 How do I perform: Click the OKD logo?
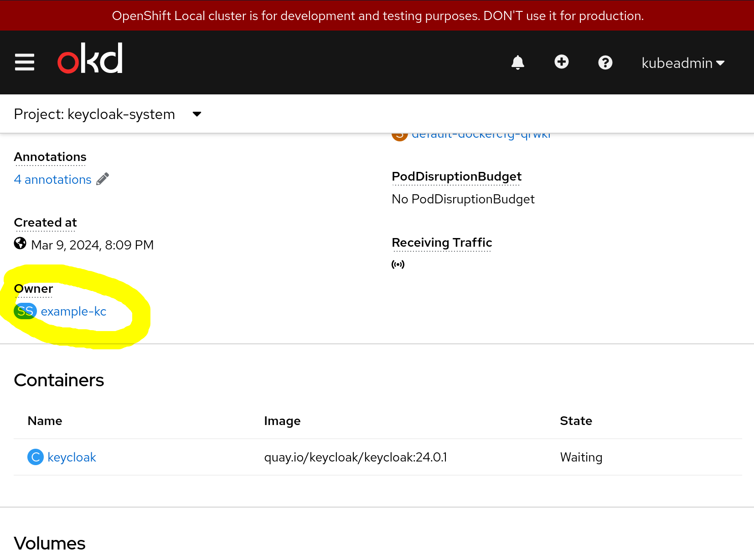[90, 59]
